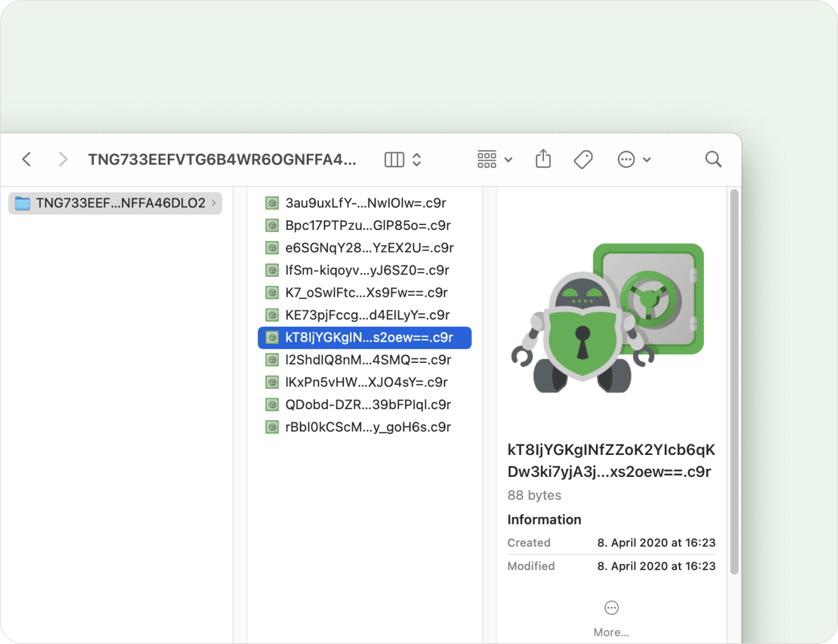Click window title TNG733EEFVTG6B4WR6OGNFFA4...

[x=222, y=160]
